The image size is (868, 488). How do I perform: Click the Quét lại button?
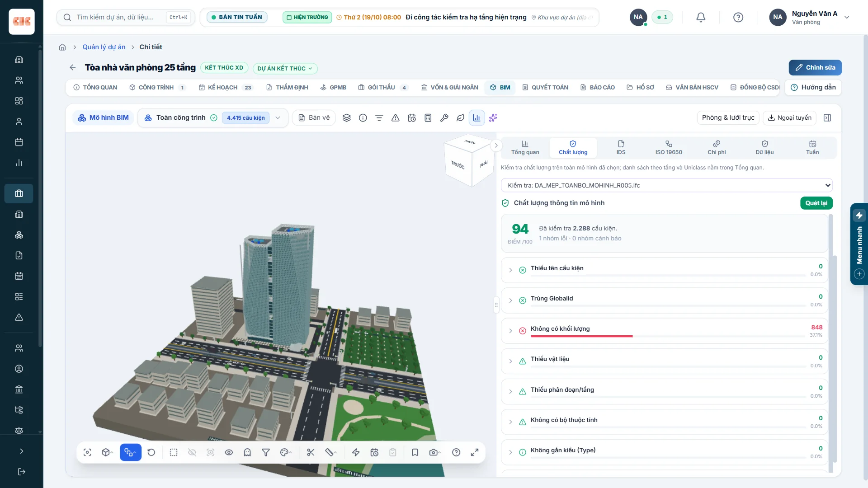[x=816, y=203]
